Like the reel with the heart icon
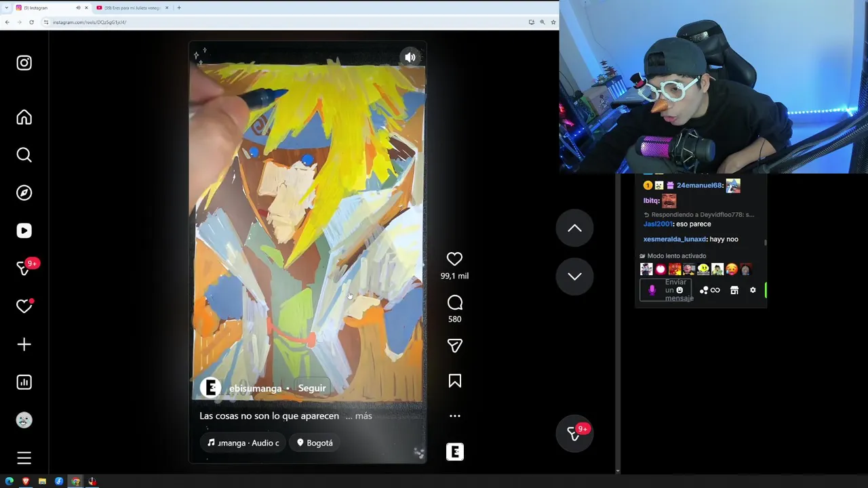Image resolution: width=868 pixels, height=488 pixels. click(x=454, y=259)
